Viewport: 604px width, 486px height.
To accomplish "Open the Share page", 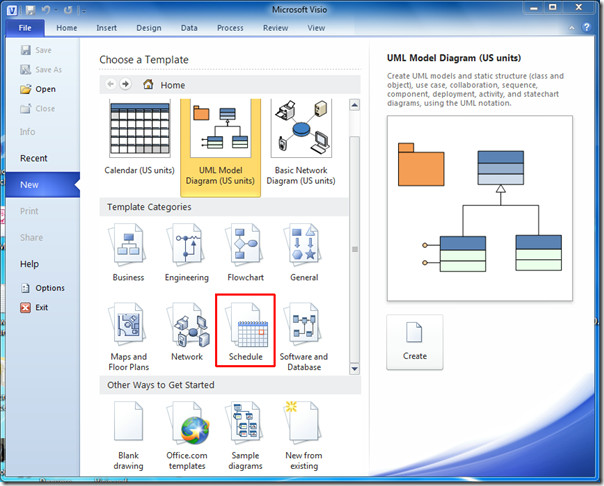I will point(32,238).
